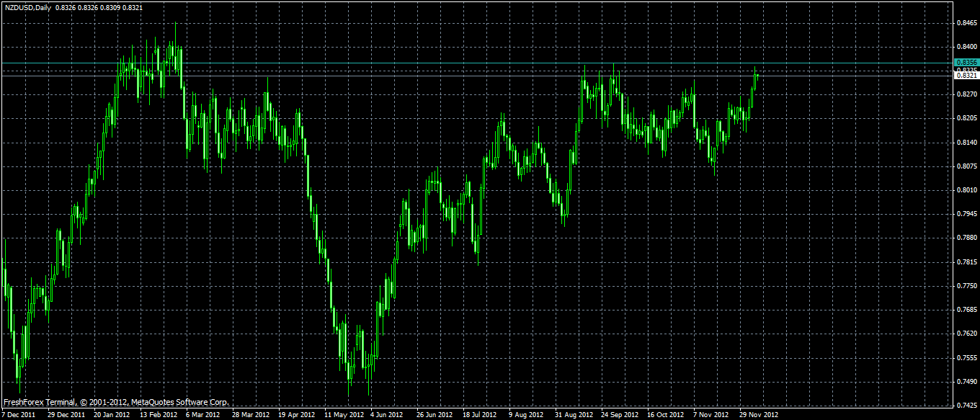Click the 13 Feb 2012 date label
980x420 pixels.
click(159, 415)
